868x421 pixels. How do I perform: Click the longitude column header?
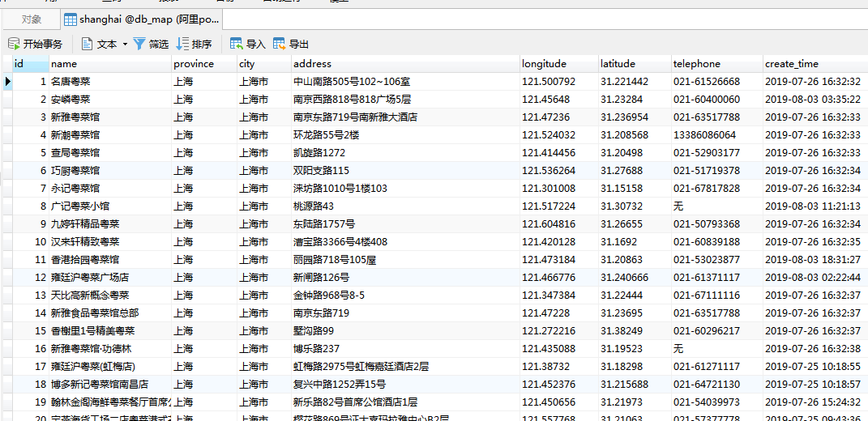(x=559, y=64)
